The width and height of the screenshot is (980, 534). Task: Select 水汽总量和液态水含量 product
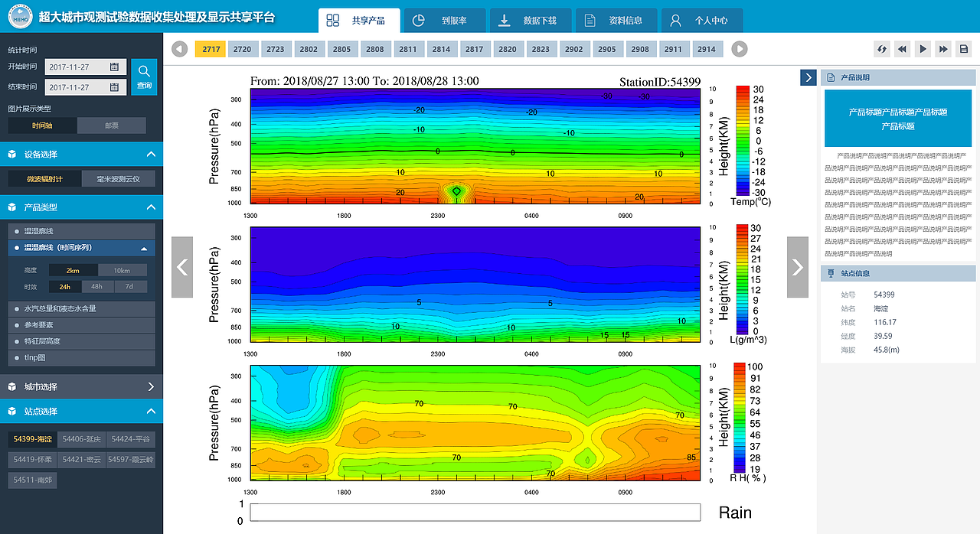82,309
